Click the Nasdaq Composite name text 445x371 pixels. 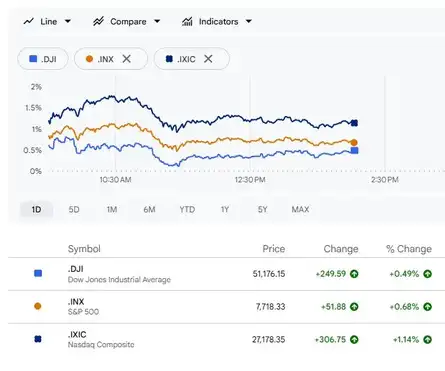[x=101, y=345]
